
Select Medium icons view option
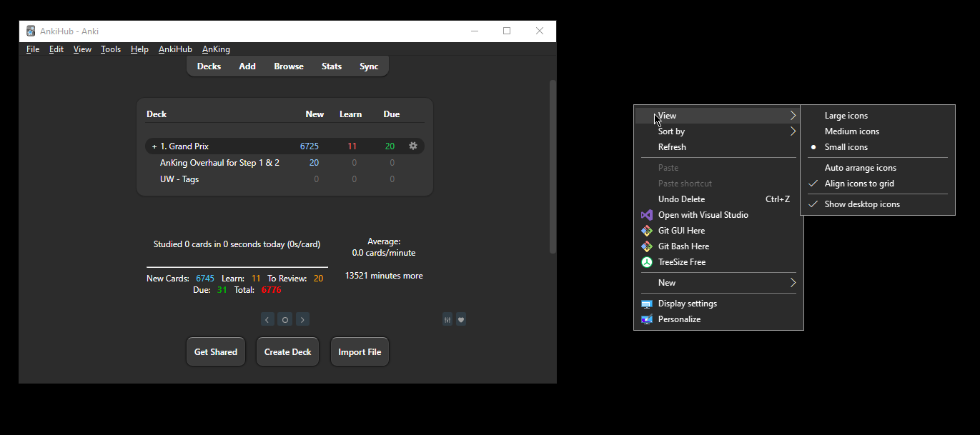pyautogui.click(x=878, y=131)
